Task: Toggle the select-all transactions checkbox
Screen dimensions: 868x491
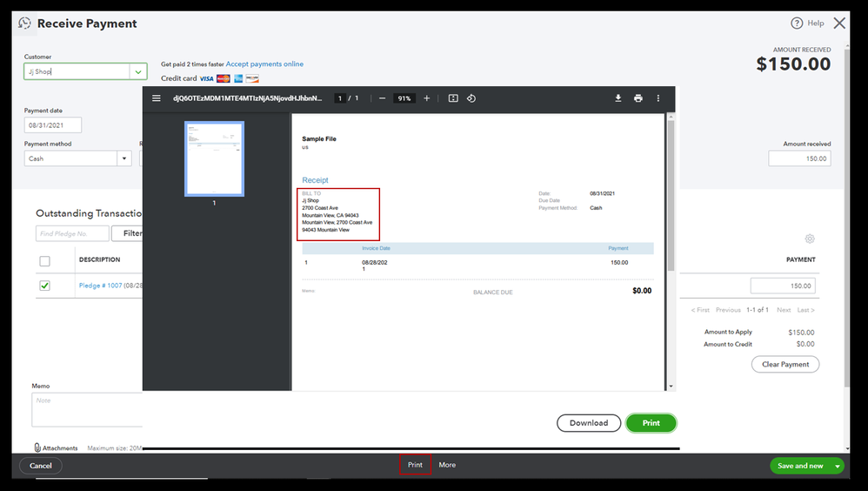Action: pos(45,261)
